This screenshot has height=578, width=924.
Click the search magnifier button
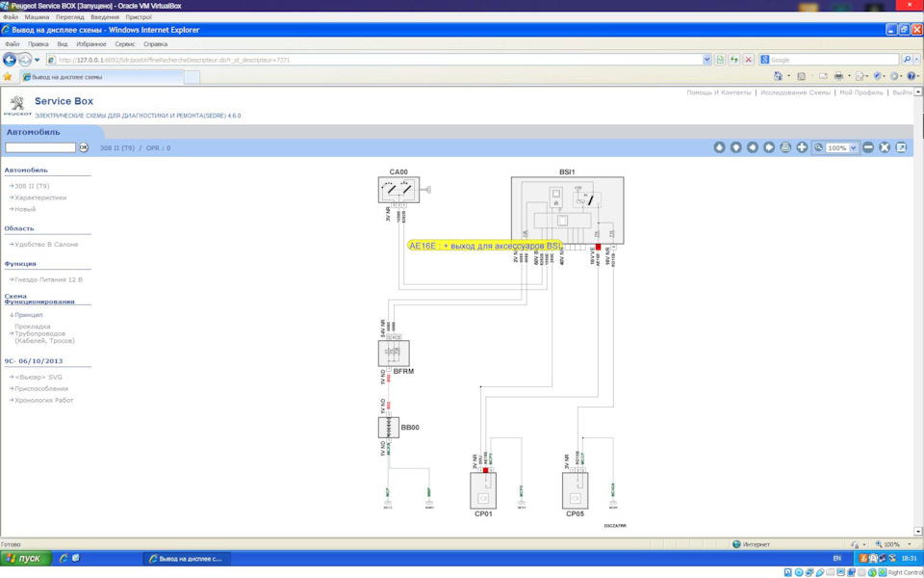coord(907,60)
